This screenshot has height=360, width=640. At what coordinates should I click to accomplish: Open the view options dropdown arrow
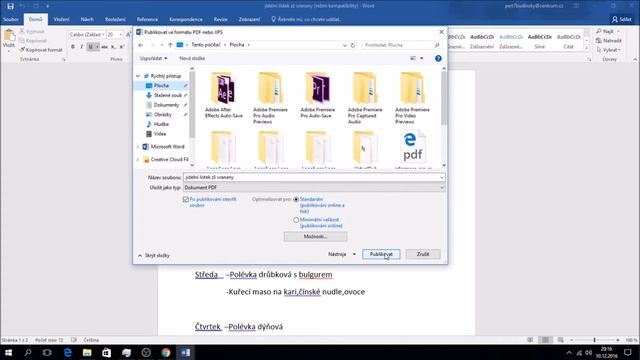point(422,58)
